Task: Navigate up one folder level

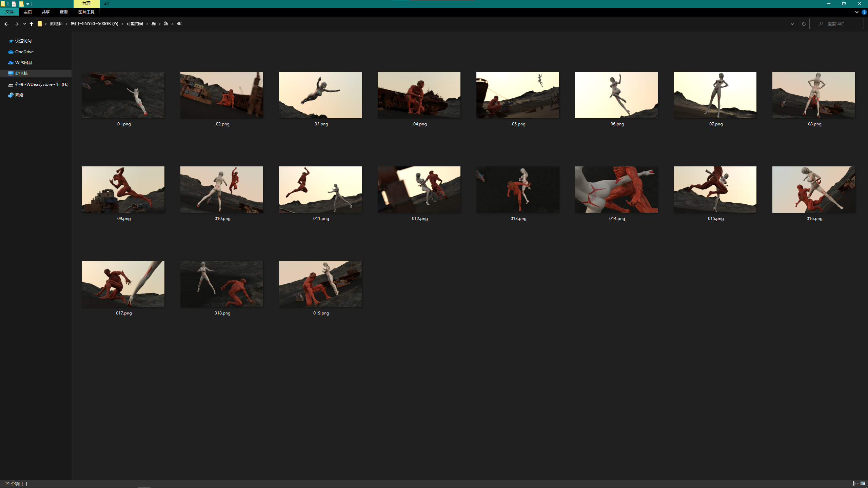Action: coord(32,24)
